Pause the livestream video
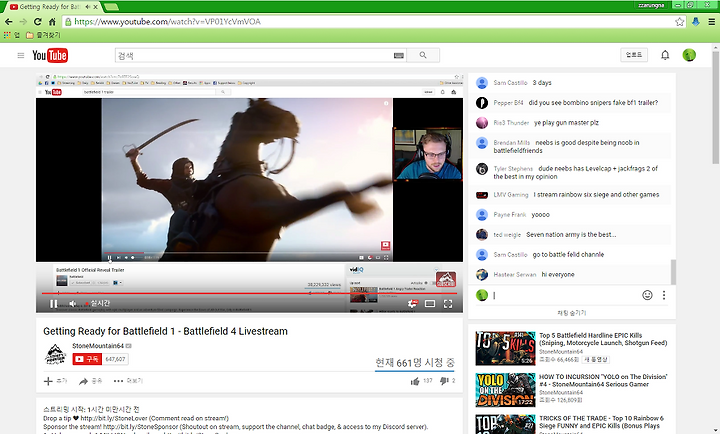This screenshot has height=434, width=720. click(53, 304)
